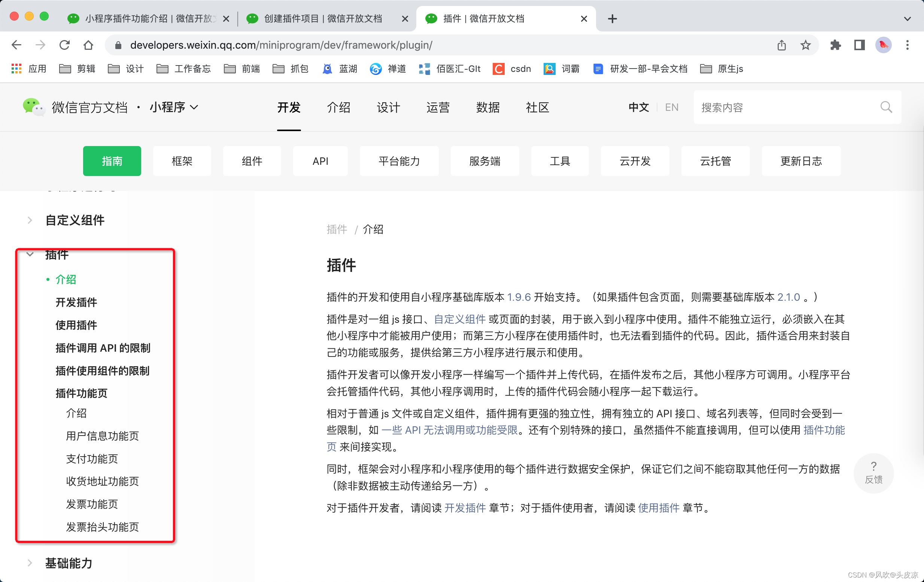Viewport: 924px width, 582px height.
Task: Open the 禅道 bookmark
Action: click(388, 69)
